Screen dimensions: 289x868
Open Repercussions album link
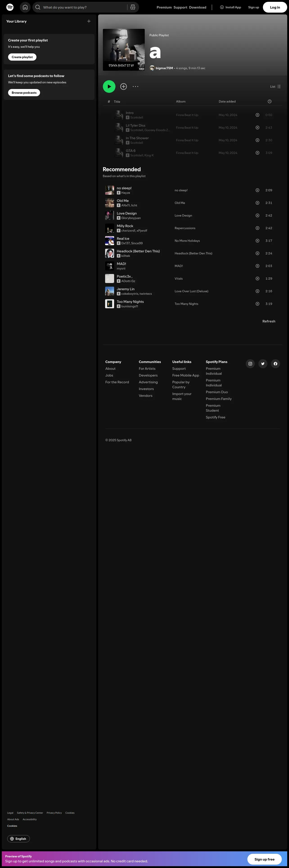tap(185, 228)
